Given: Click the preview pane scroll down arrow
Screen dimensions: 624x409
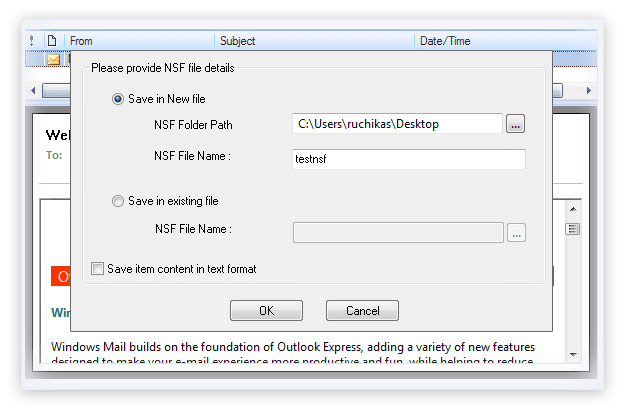Looking at the screenshot, I should [573, 354].
